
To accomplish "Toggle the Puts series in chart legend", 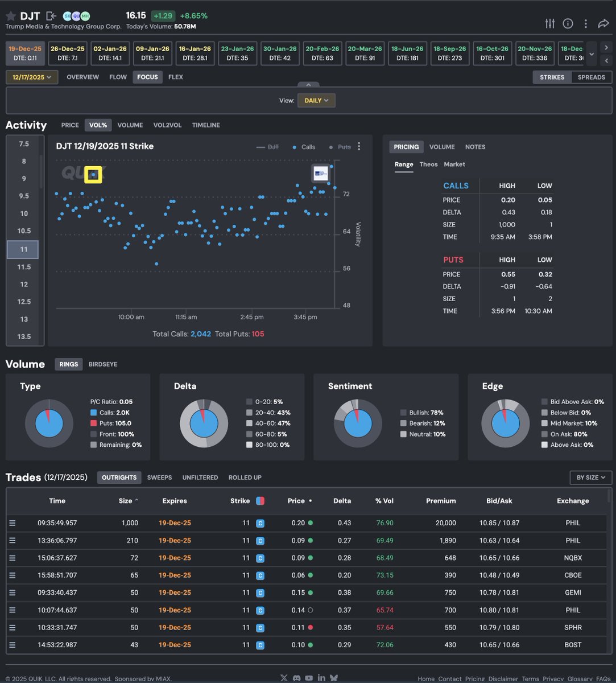I will pyautogui.click(x=340, y=147).
